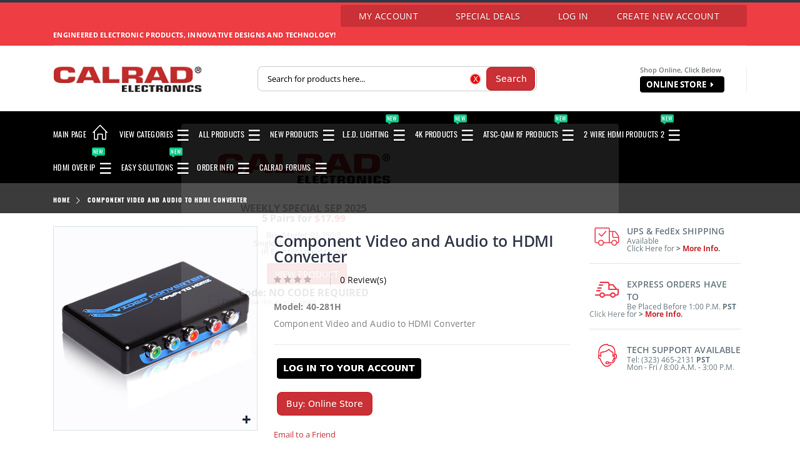Screen dimensions: 800x450
Task: Click the product title heading
Action: click(x=413, y=249)
